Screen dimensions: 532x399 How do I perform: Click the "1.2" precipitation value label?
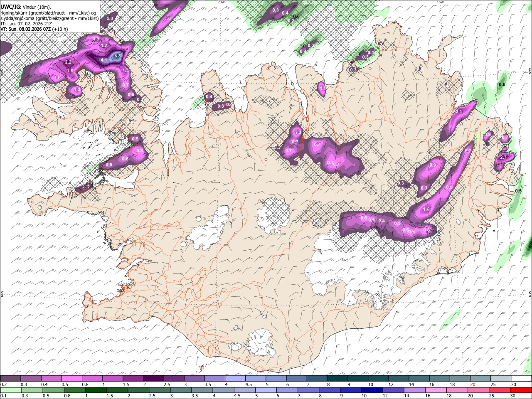tap(104, 45)
